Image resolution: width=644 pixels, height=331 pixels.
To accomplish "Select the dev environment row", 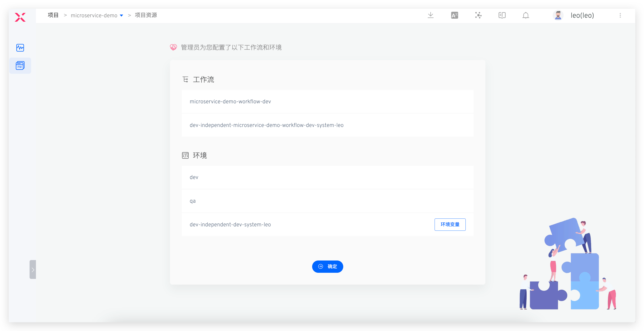I will point(327,177).
